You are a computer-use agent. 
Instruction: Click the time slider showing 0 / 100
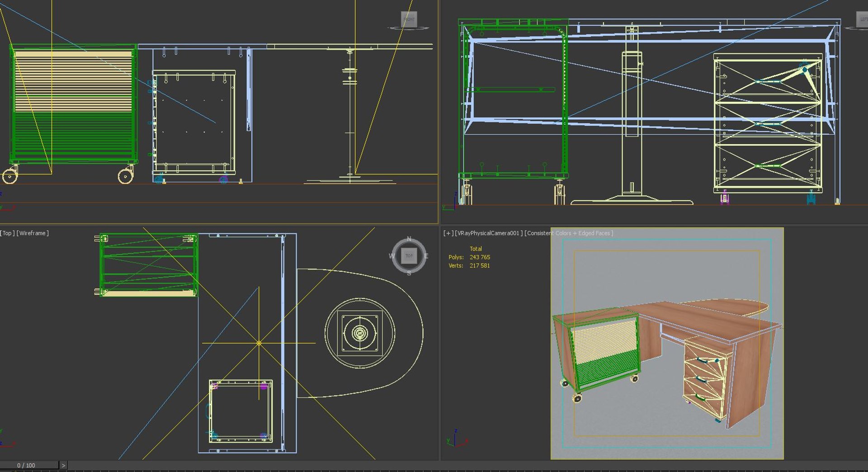[29, 465]
